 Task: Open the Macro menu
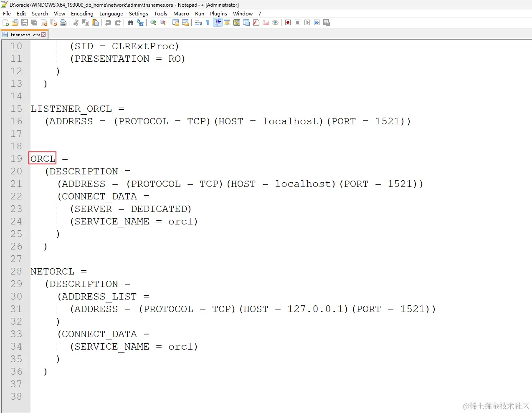tap(181, 13)
